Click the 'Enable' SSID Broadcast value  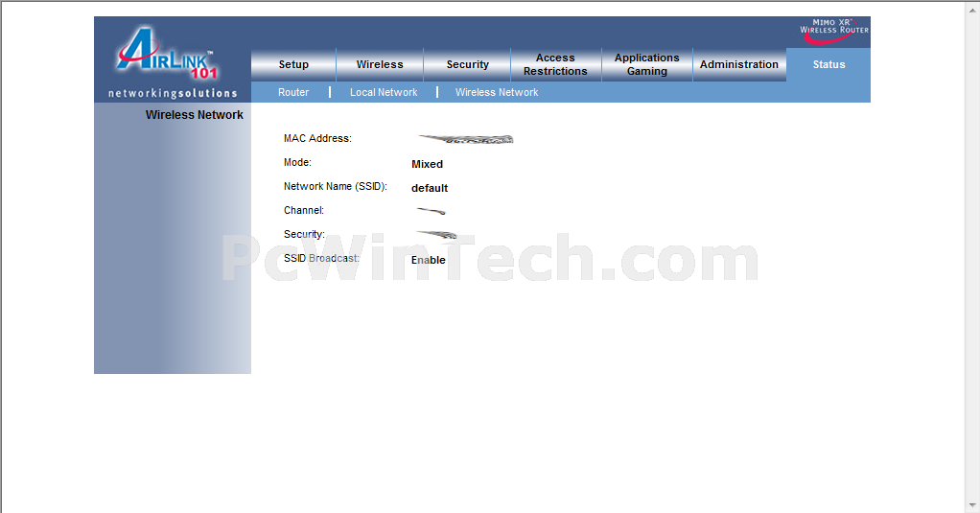click(x=429, y=260)
